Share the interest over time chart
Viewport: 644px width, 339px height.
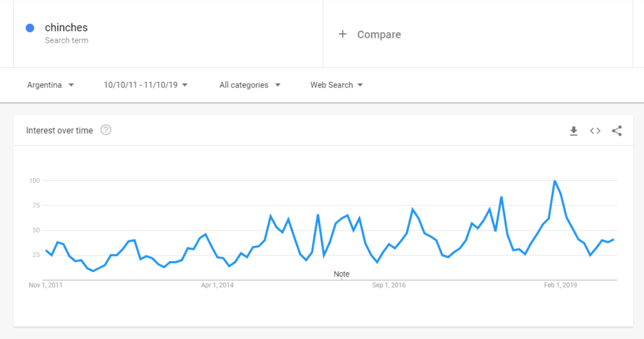(x=616, y=131)
